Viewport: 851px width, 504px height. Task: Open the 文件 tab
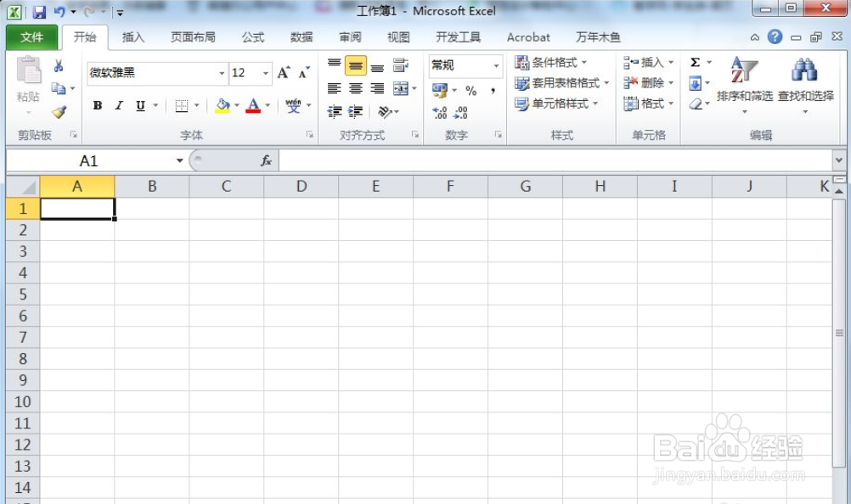pyautogui.click(x=31, y=36)
